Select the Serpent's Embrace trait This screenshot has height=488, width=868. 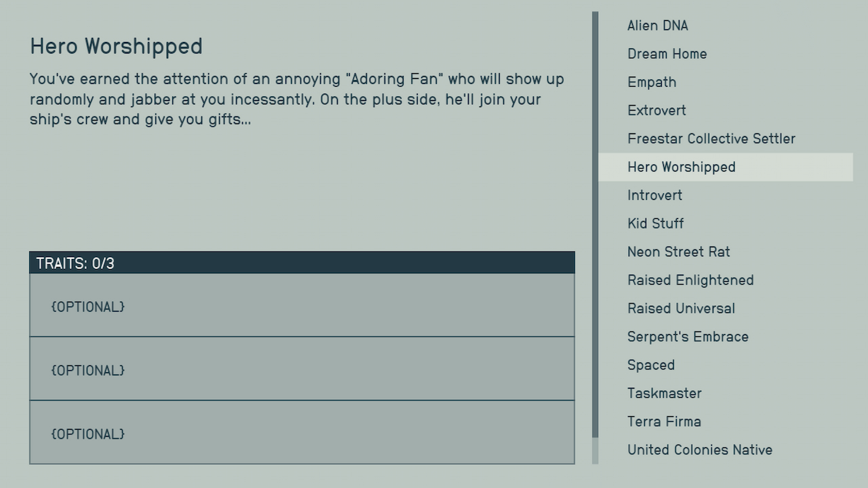click(x=687, y=336)
